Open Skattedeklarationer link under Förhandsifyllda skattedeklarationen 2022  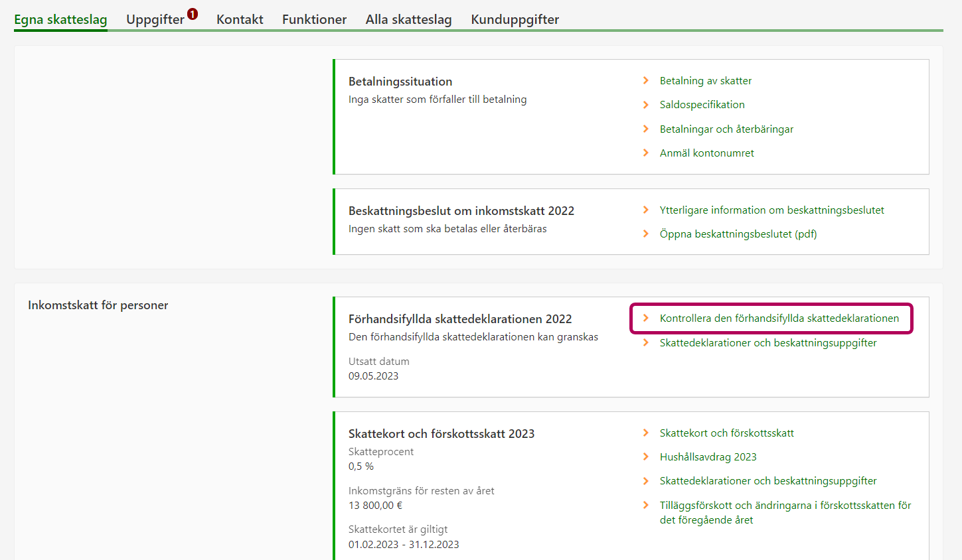coord(767,343)
